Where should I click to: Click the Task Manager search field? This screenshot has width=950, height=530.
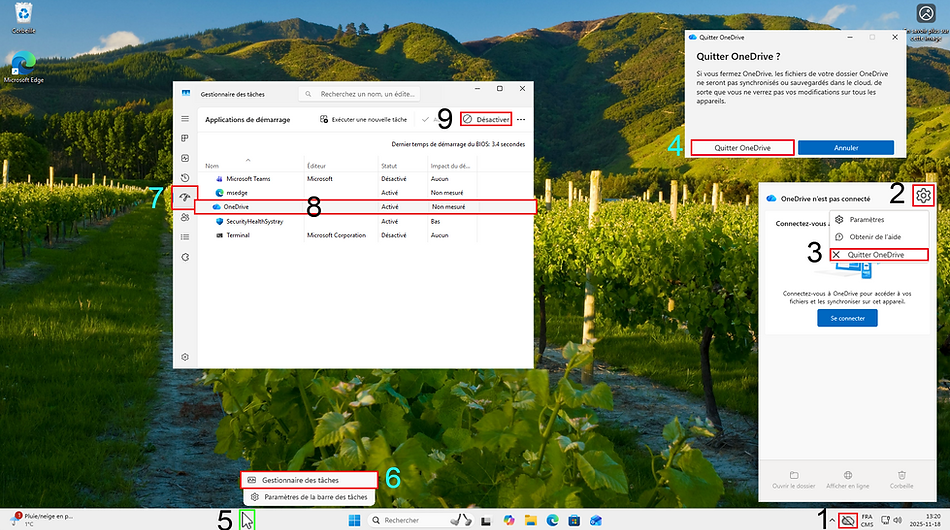[x=359, y=94]
